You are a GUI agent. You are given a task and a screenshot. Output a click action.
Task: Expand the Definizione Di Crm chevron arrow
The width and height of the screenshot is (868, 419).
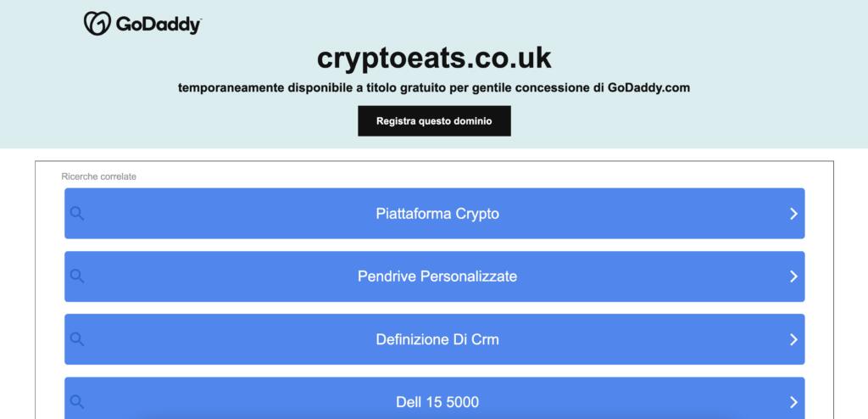[793, 339]
